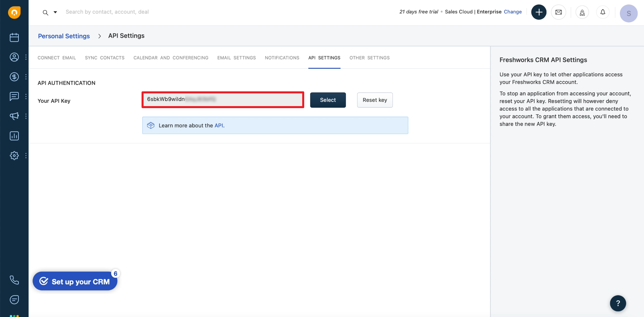This screenshot has width=644, height=317.
Task: Focus the search by contact, account, deal box
Action: (107, 12)
